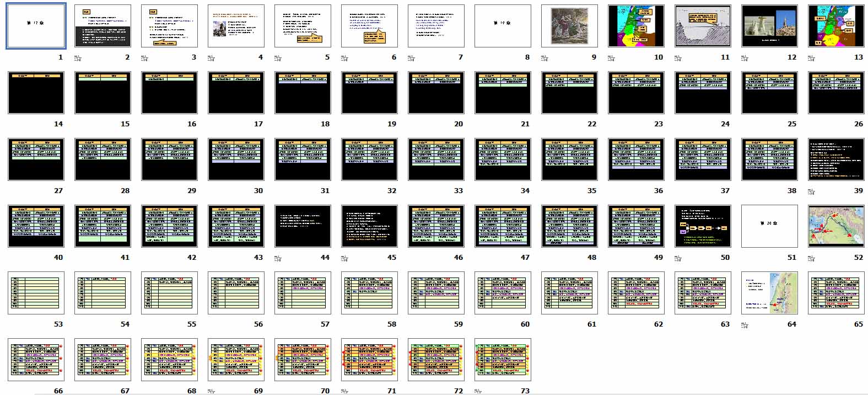This screenshot has height=395, width=868.
Task: Select slide 1 title thumbnail
Action: point(36,26)
